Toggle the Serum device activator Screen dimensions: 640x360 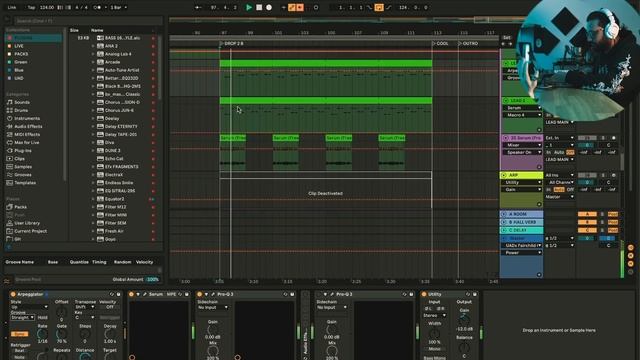[x=131, y=294]
